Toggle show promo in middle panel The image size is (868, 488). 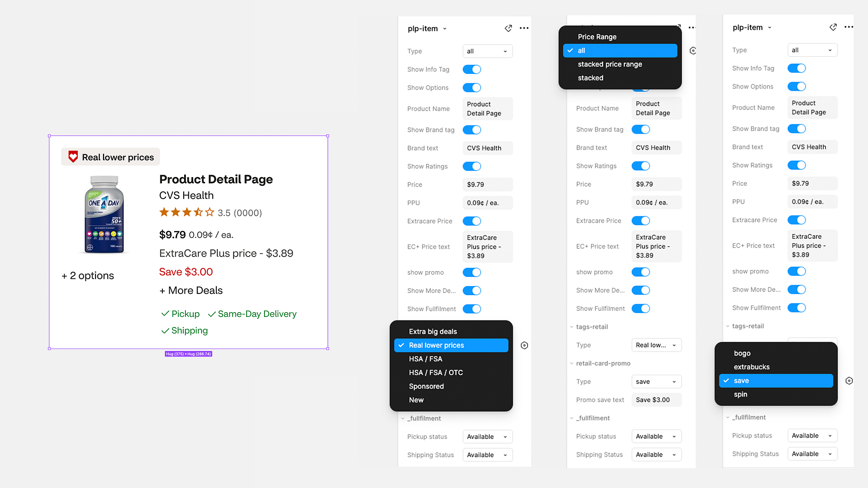point(641,272)
